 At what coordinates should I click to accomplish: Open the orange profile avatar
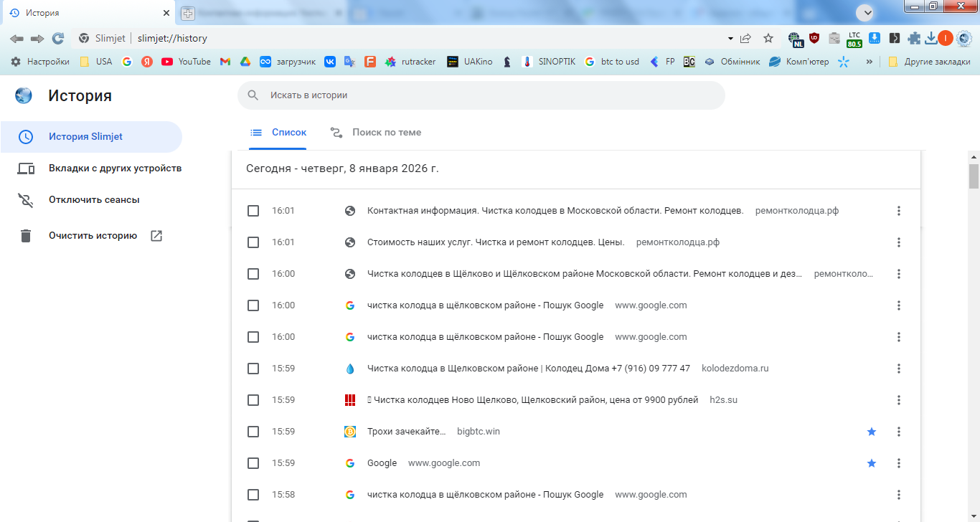(x=946, y=39)
